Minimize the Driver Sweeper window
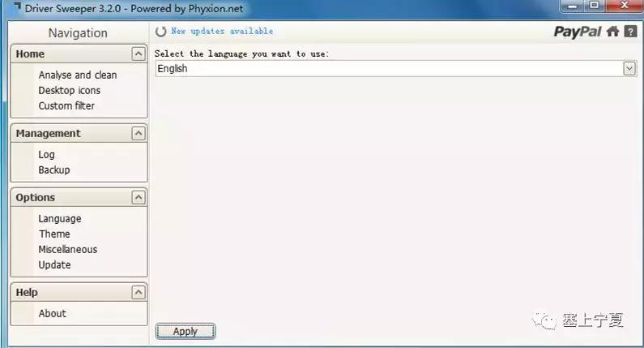 point(573,6)
